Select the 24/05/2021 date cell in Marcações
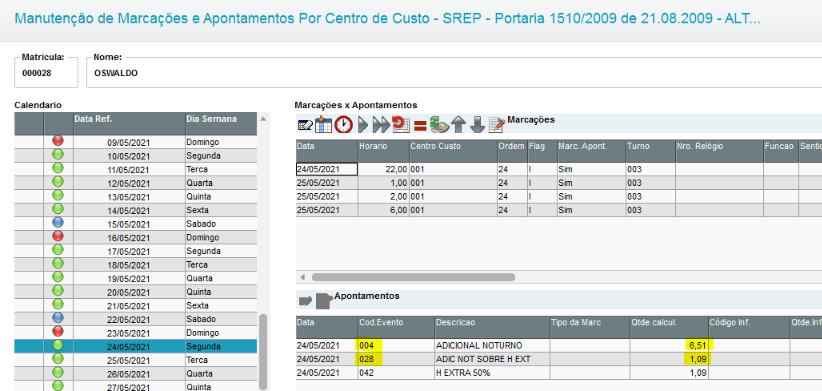The image size is (822, 391). 327,169
